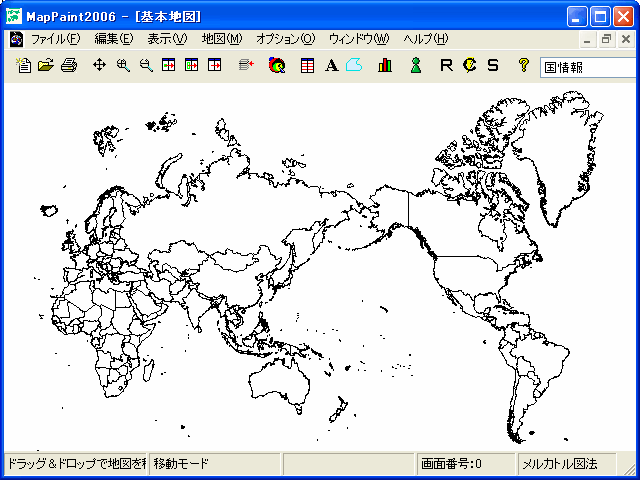Click the yellow question mark help icon
The image size is (640, 480).
point(522,66)
